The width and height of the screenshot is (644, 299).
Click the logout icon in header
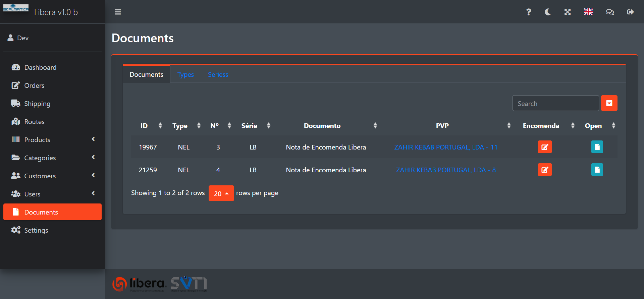coord(630,12)
